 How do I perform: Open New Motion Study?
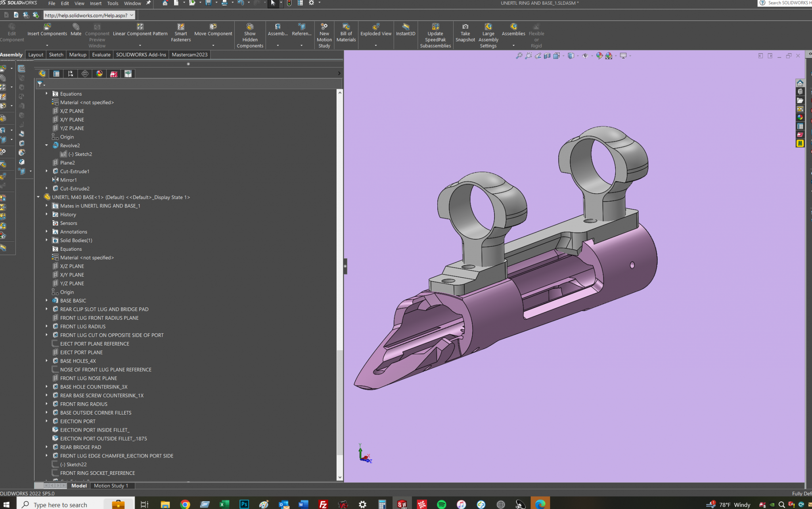tap(324, 27)
